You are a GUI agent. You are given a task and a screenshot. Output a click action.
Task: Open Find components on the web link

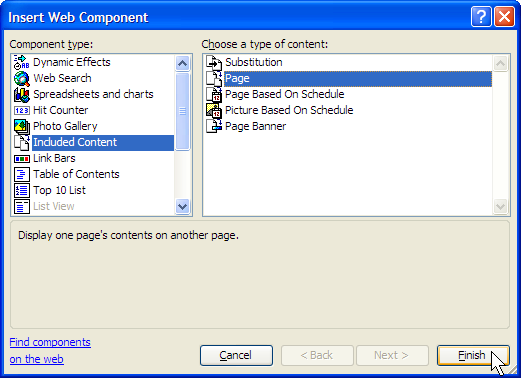(50, 351)
